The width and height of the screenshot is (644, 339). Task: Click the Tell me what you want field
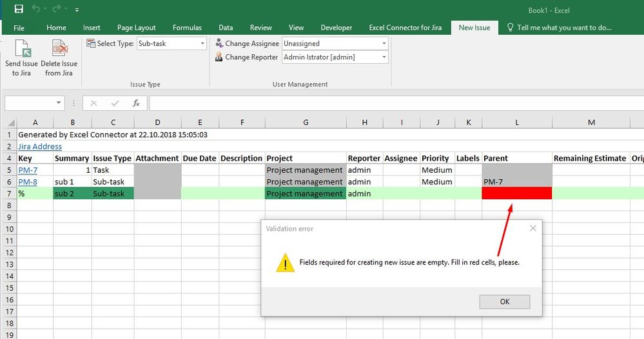(x=564, y=28)
